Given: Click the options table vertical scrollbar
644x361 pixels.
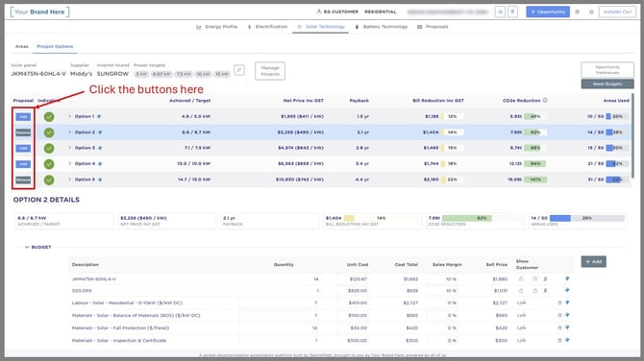Looking at the screenshot, I should 632,135.
